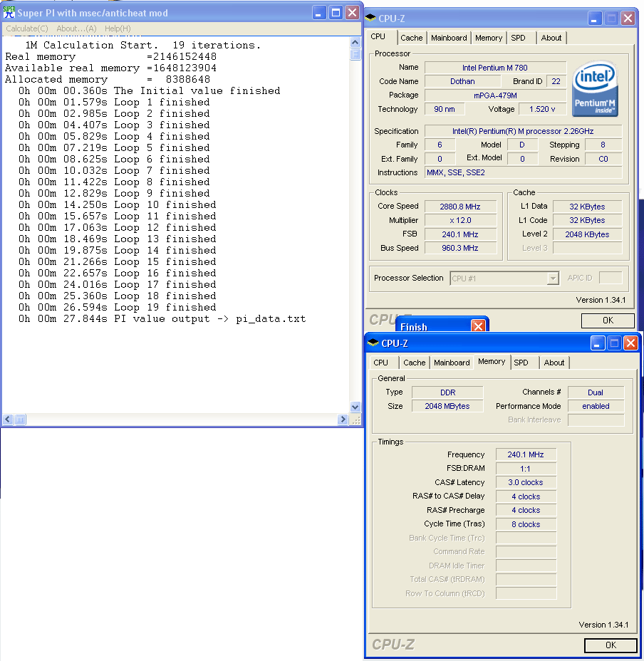Viewport: 644px width, 661px height.
Task: Click the Super PI window resize grip
Action: tap(356, 420)
